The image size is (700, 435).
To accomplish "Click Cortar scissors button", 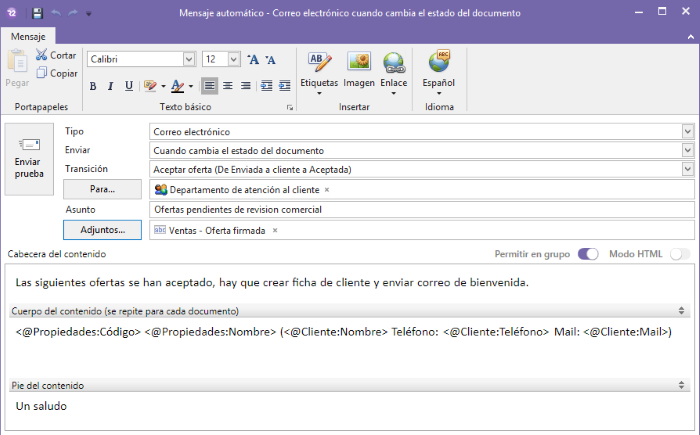I will pos(56,55).
